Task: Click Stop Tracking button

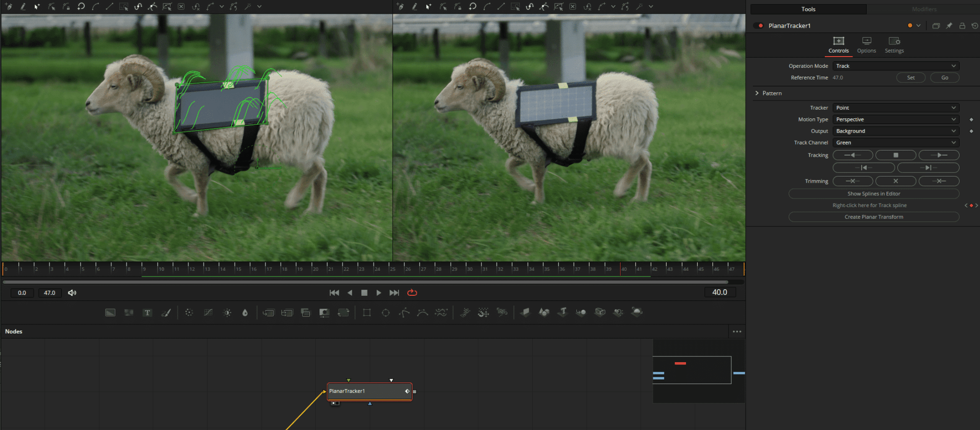Action: (x=896, y=155)
